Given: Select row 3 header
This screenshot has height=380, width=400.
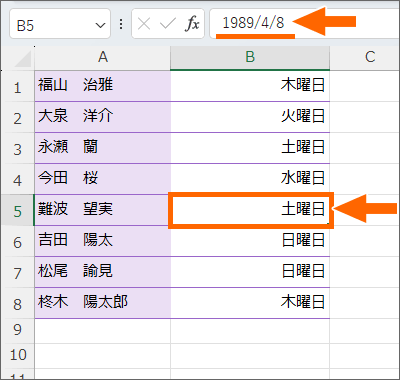Looking at the screenshot, I should [17, 148].
